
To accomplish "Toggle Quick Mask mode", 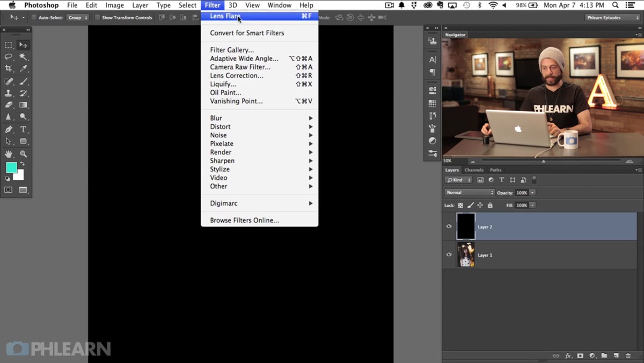I will coord(9,190).
